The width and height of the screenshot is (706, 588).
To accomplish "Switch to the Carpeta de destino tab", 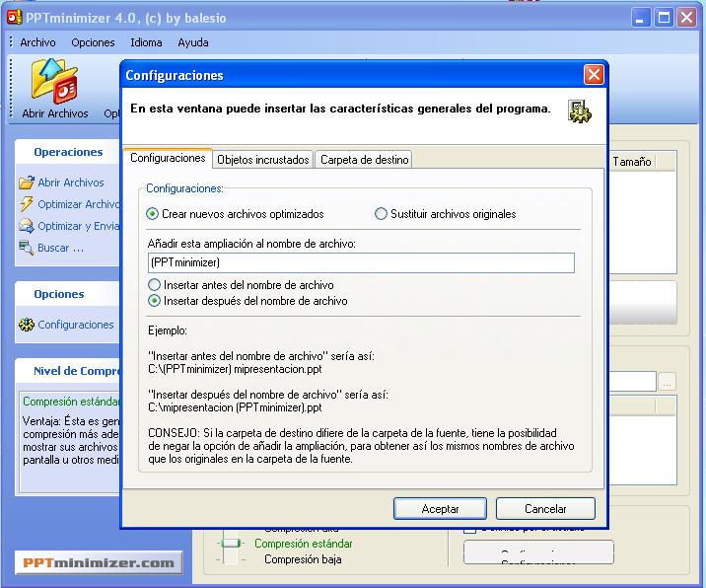I will (364, 160).
